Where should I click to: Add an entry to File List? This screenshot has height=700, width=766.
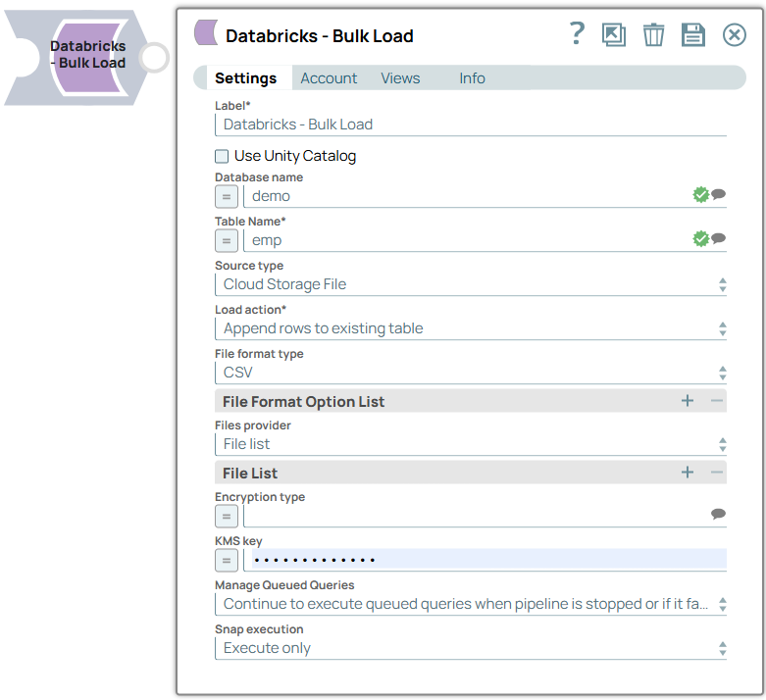(688, 473)
